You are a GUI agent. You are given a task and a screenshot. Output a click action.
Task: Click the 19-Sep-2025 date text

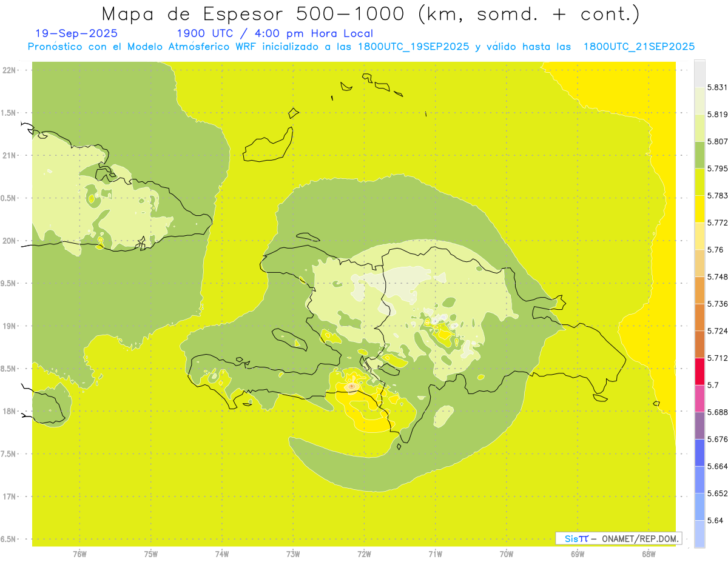[x=76, y=33]
